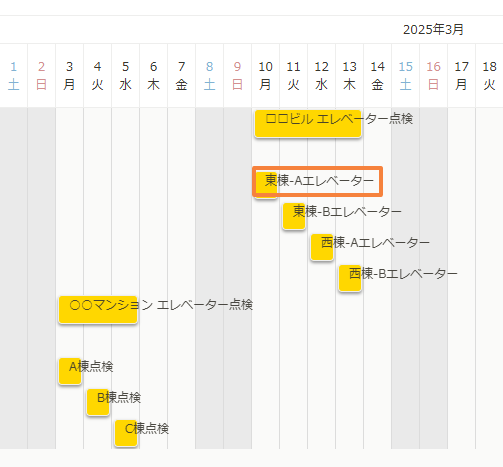
Task: Click day 9 Sunday column header
Action: click(x=237, y=75)
